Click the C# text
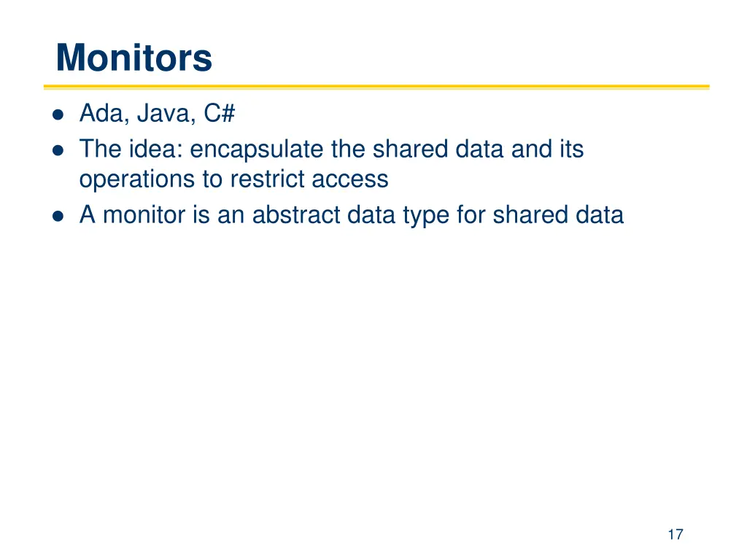Screen dimensions: 747x560 [220, 113]
